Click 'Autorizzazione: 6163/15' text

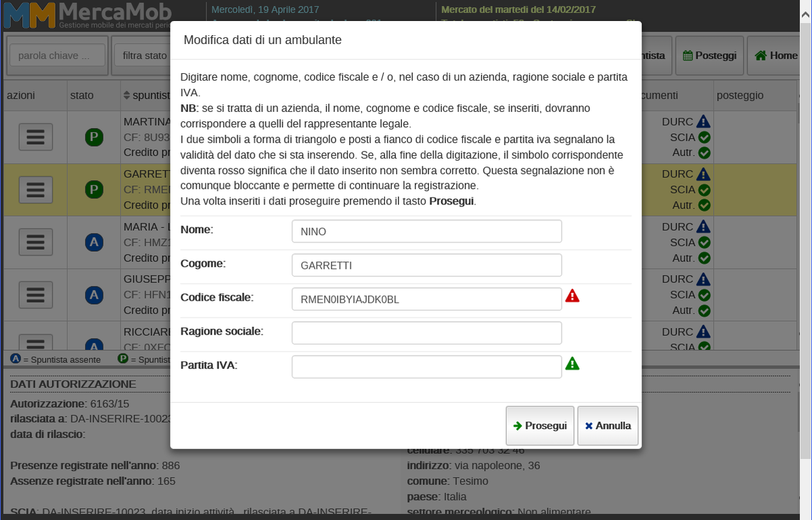70,404
